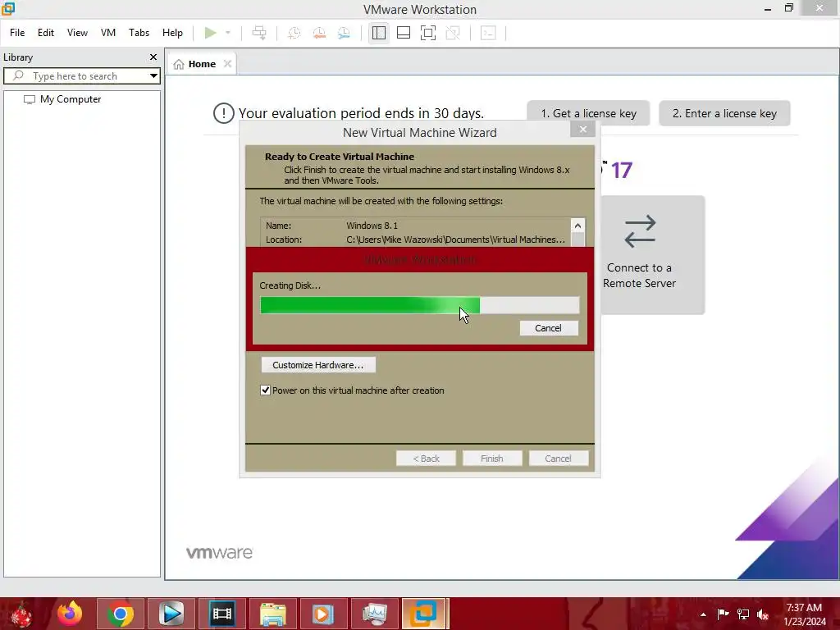Open the View menu
This screenshot has width=840, height=630.
pyautogui.click(x=77, y=33)
